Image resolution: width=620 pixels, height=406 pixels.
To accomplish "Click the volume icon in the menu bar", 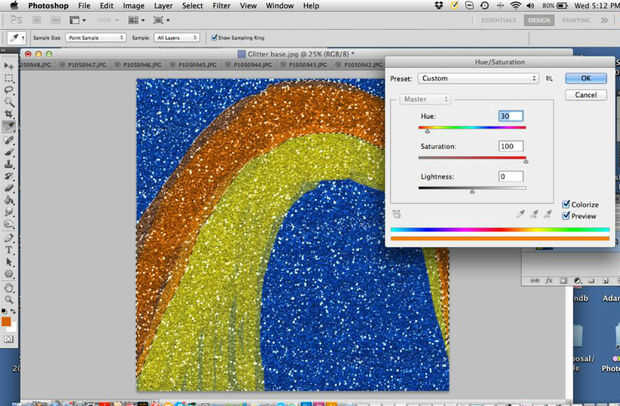I will point(531,6).
